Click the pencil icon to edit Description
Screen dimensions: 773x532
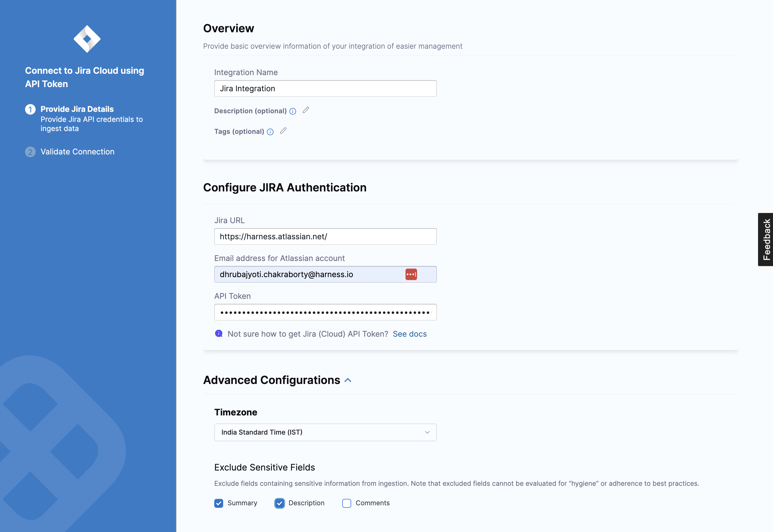[x=306, y=110]
